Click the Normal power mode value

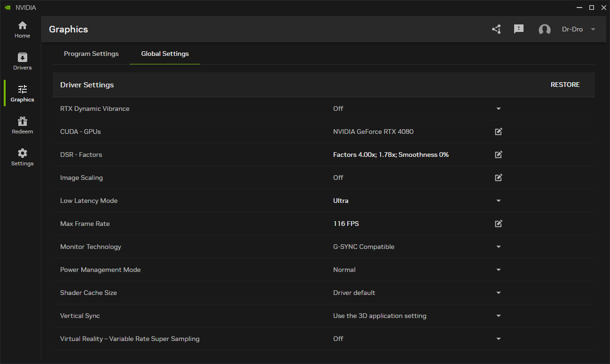point(344,270)
